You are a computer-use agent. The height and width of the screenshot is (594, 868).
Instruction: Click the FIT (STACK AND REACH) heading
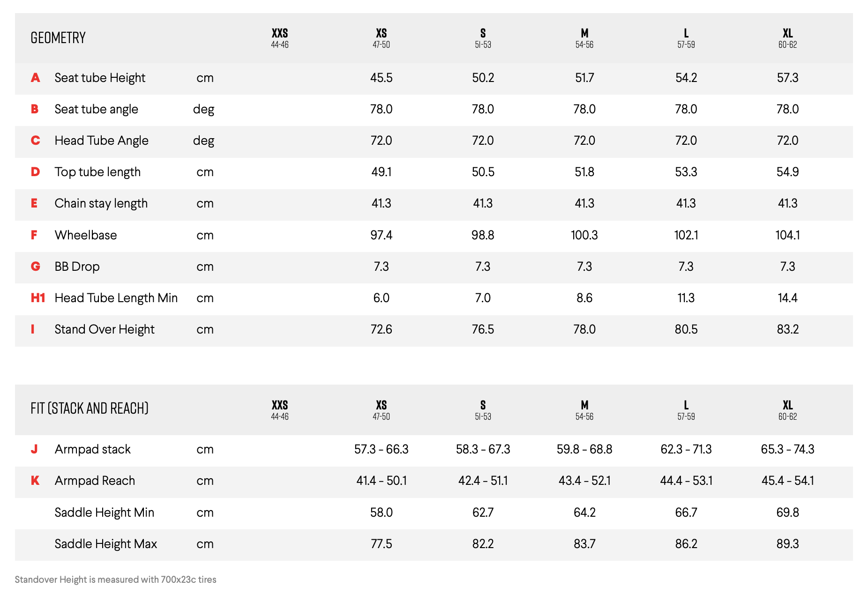point(90,408)
